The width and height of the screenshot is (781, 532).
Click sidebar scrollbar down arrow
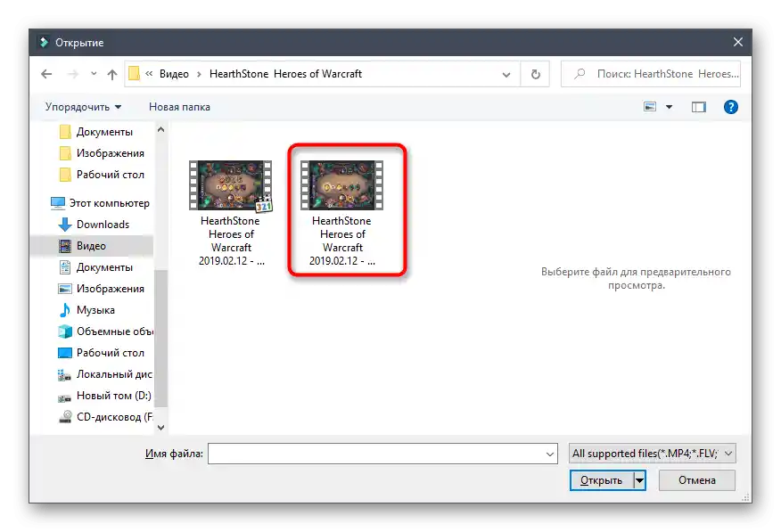click(x=160, y=427)
